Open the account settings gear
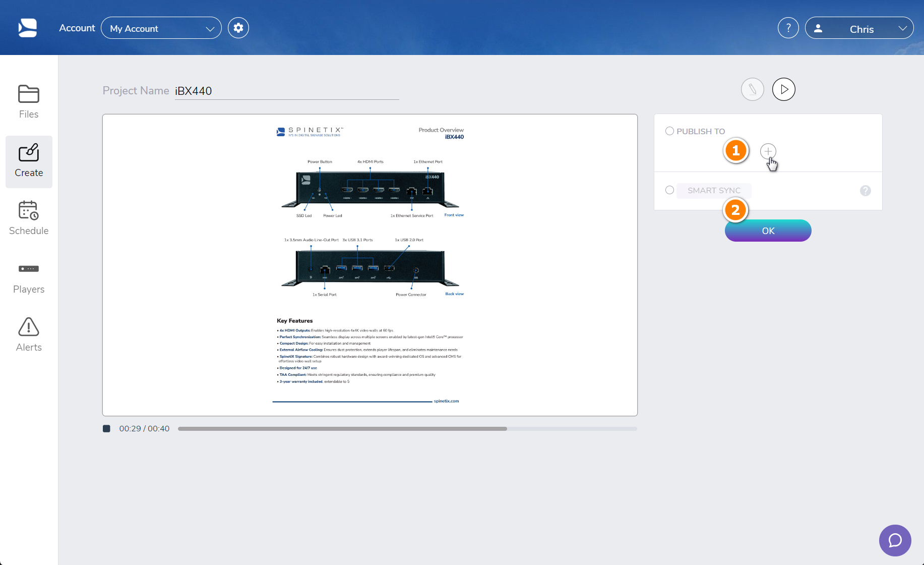The image size is (924, 565). coord(238,28)
